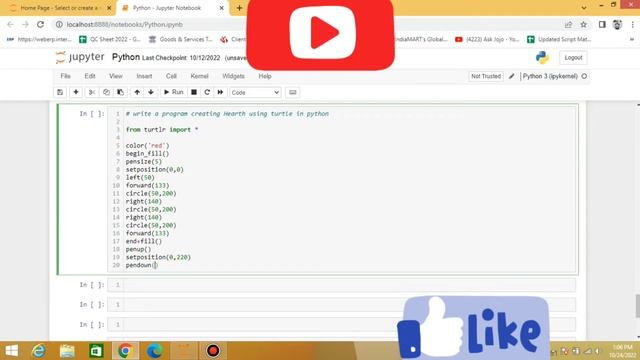Open the QC Sheet 2022 bookmark

[110, 39]
